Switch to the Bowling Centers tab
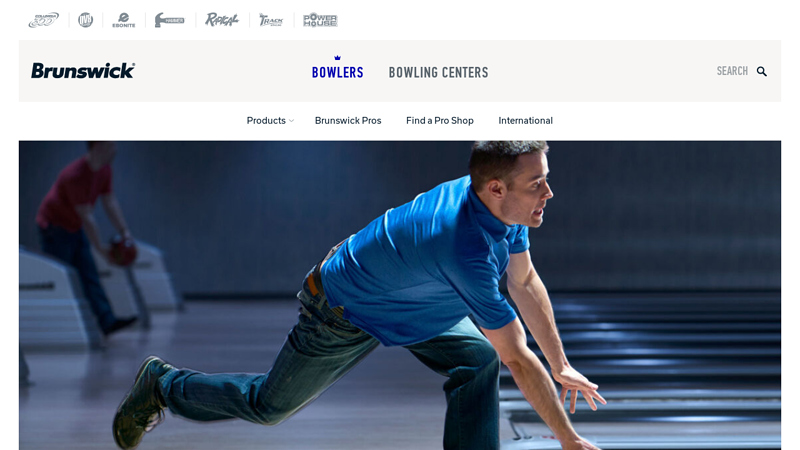 (x=438, y=72)
